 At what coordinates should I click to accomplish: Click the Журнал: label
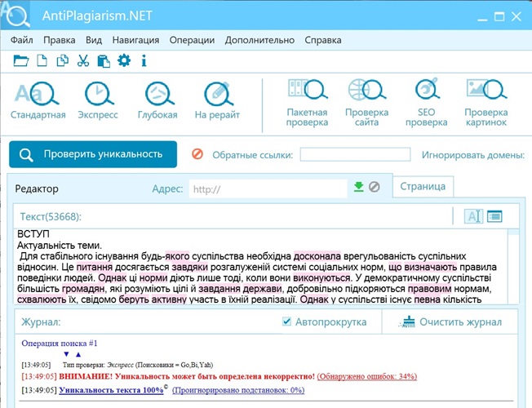click(x=41, y=322)
